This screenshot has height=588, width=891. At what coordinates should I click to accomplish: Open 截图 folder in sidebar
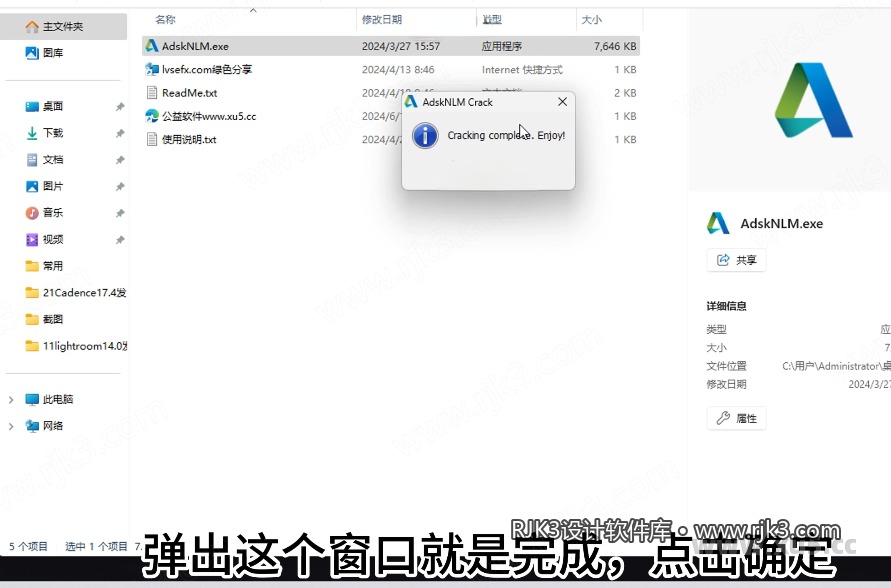[52, 319]
